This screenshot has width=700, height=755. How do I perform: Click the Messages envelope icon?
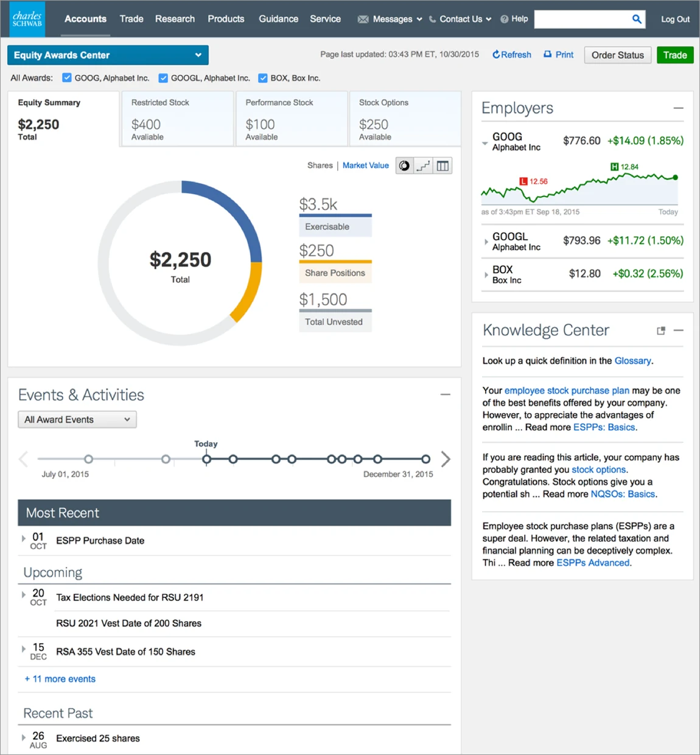click(363, 19)
